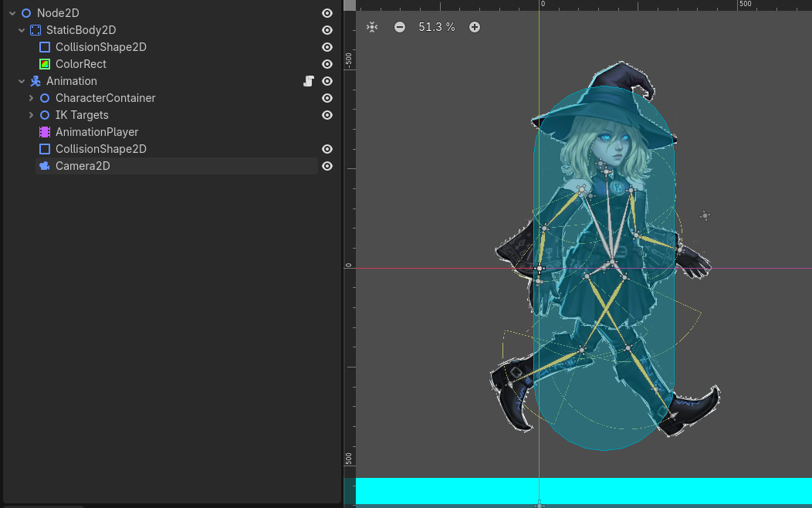Expand the CharacterContainer node
This screenshot has height=508, width=812.
coord(31,98)
